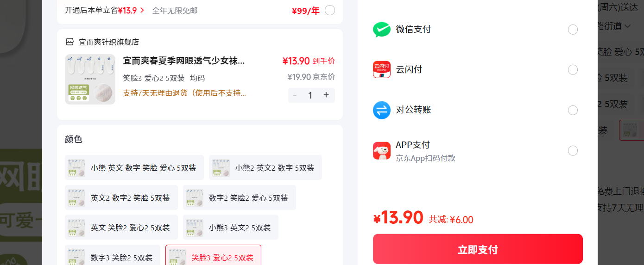Increase quantity with the plus button
Viewport: 644px width, 265px height.
point(326,95)
